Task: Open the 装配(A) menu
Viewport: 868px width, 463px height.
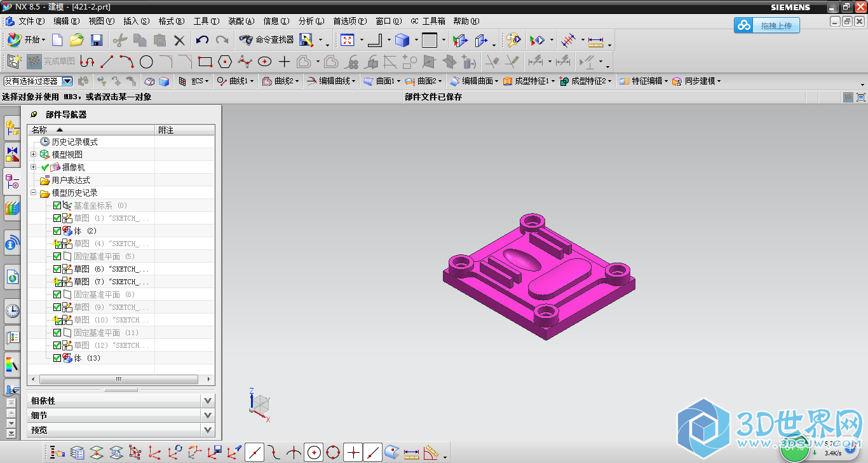Action: tap(241, 21)
